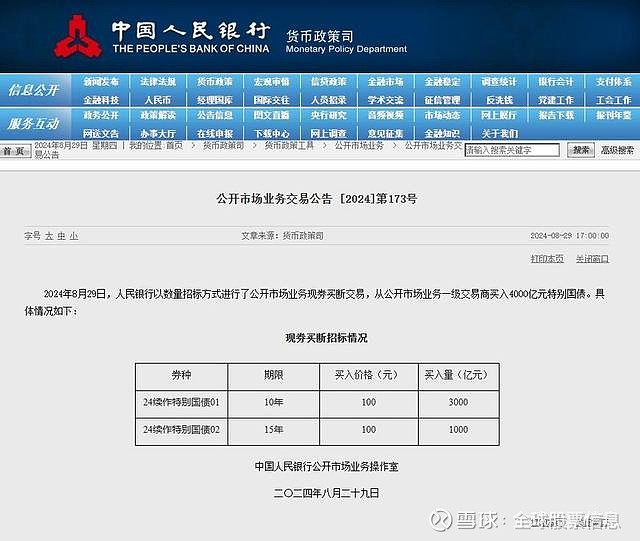The width and height of the screenshot is (640, 541).
Task: Go to 意见征集
Action: (x=385, y=134)
